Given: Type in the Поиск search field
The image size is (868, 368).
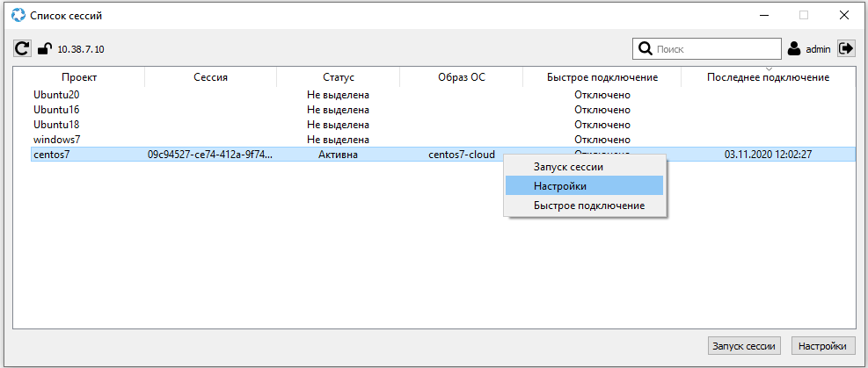Looking at the screenshot, I should click(x=717, y=49).
